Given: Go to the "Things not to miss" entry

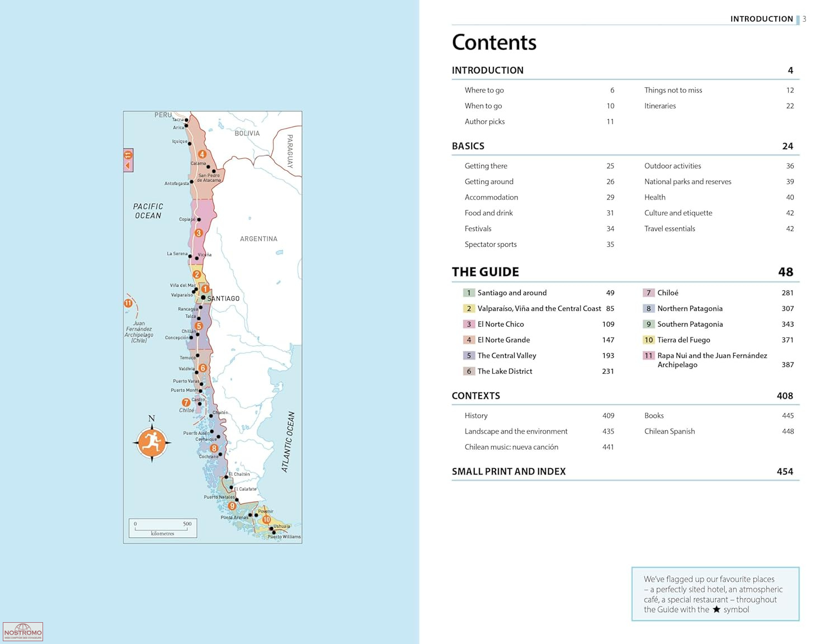Looking at the screenshot, I should pos(673,90).
